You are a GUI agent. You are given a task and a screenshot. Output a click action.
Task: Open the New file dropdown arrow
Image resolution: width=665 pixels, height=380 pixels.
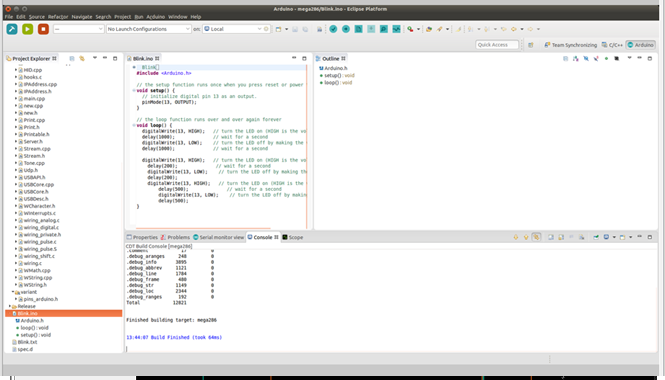pos(286,29)
